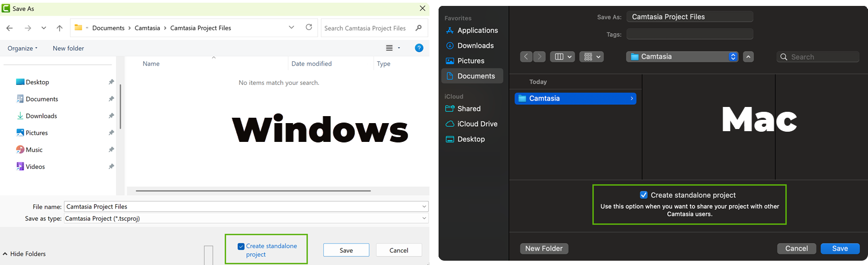The height and width of the screenshot is (265, 868).
Task: Select the Camtasia folder row in Mac dialog
Action: tap(575, 98)
